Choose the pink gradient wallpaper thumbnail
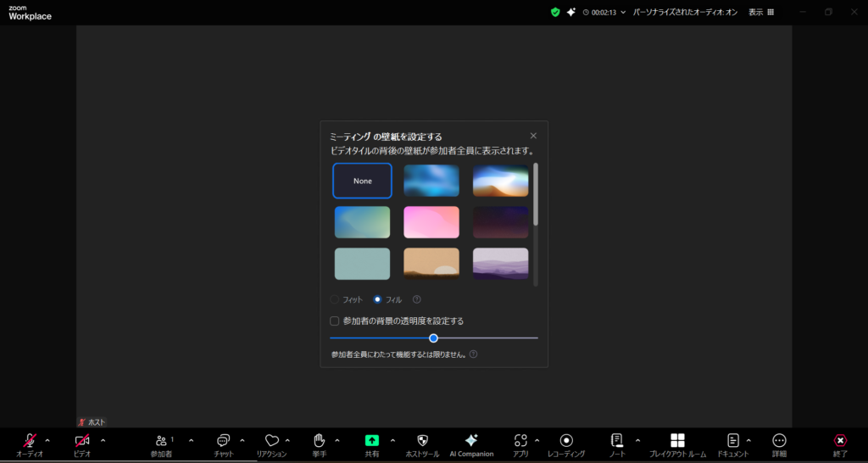 pyautogui.click(x=431, y=222)
